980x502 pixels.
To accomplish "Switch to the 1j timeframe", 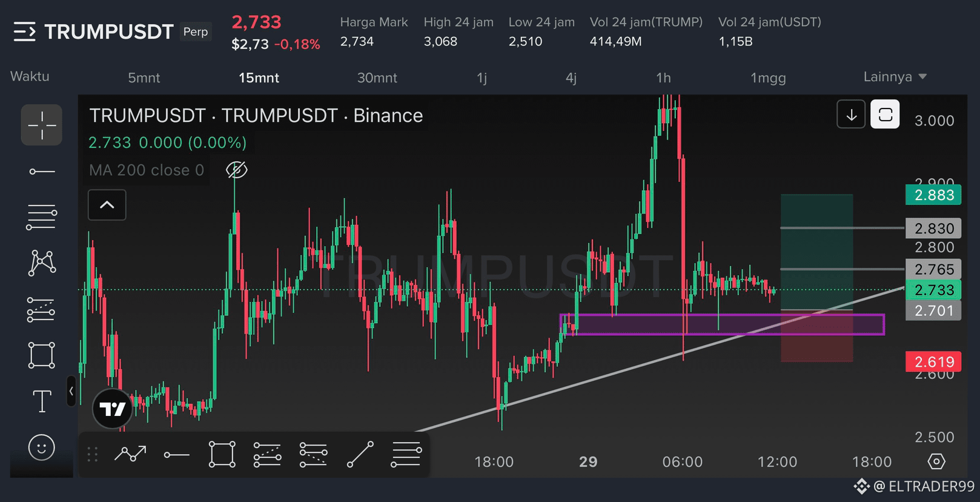I will [x=482, y=78].
